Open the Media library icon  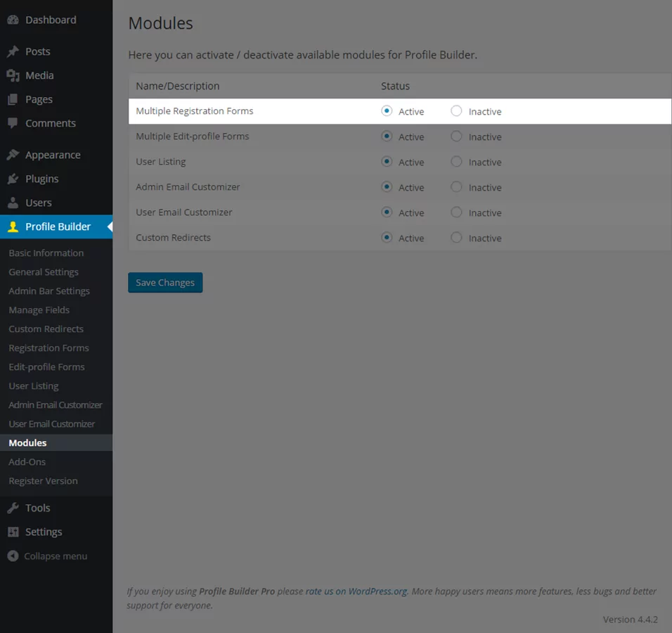tap(13, 75)
